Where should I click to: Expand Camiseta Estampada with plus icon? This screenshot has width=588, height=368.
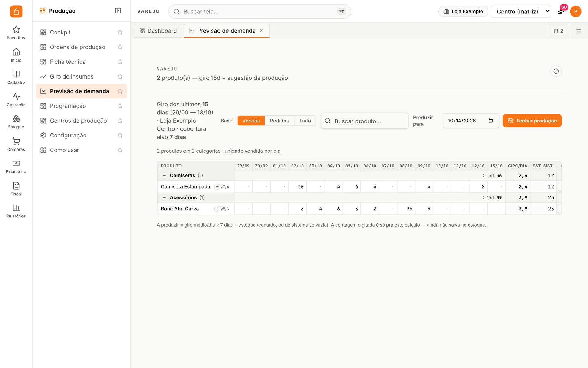217,186
